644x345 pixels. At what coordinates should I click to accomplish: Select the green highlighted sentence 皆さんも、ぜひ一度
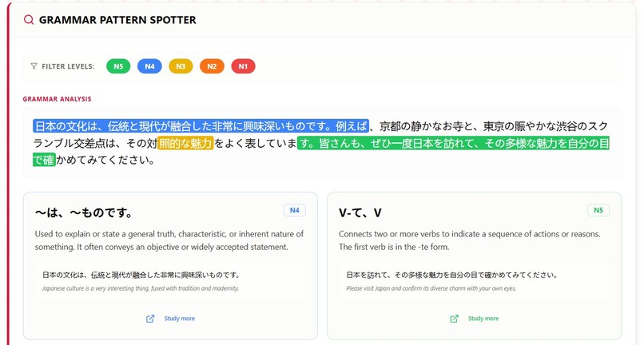[453, 143]
